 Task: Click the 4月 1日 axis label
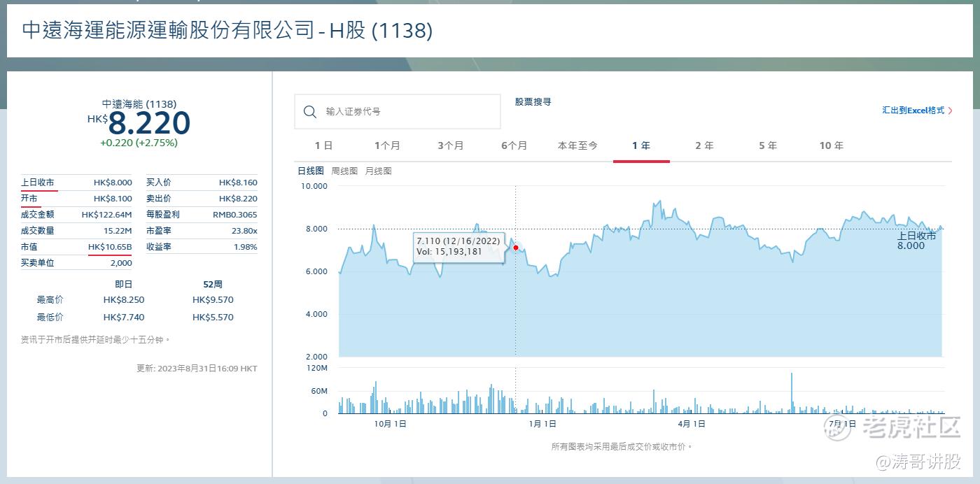pyautogui.click(x=692, y=424)
